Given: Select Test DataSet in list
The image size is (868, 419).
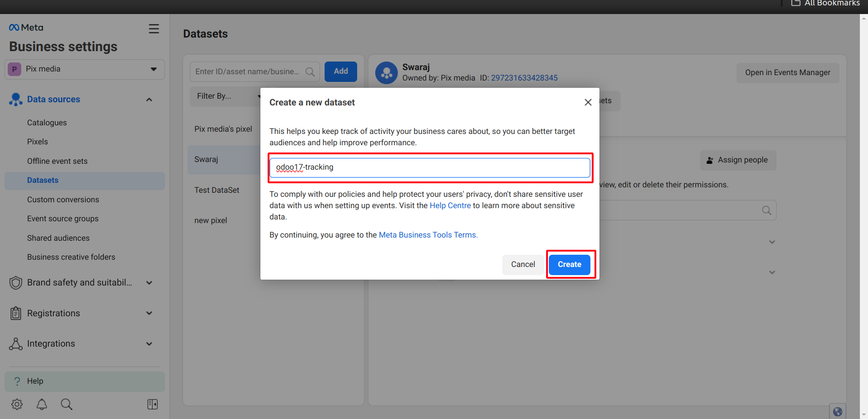Looking at the screenshot, I should point(217,190).
